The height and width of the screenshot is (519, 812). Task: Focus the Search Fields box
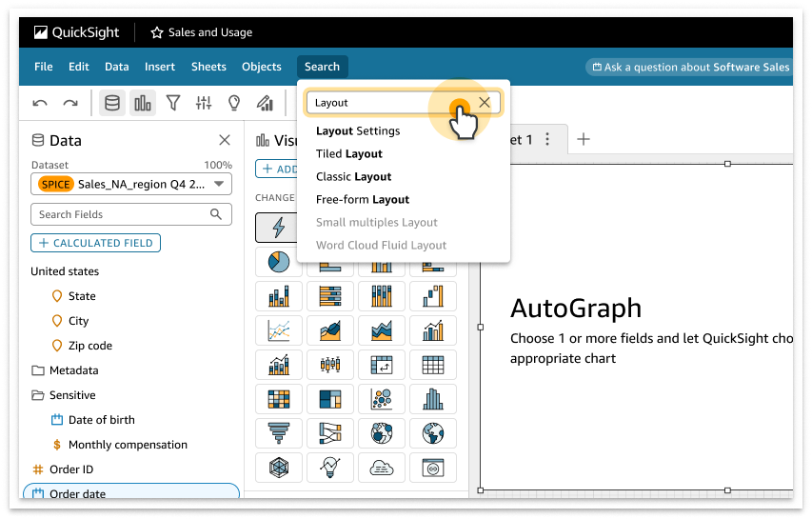(131, 214)
